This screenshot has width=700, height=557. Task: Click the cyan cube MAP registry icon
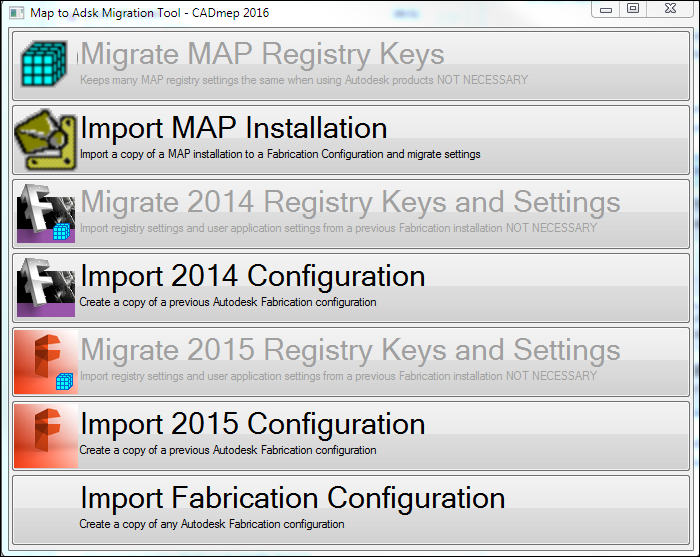coord(46,64)
